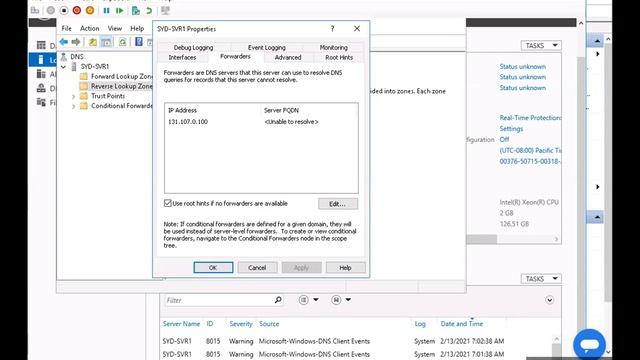Expand the Conditional Forwarders node
640x360 pixels.
click(x=73, y=106)
